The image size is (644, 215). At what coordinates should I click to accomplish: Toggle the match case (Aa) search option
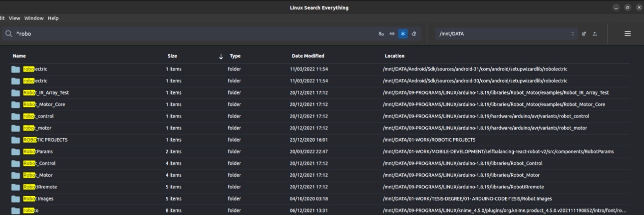381,34
